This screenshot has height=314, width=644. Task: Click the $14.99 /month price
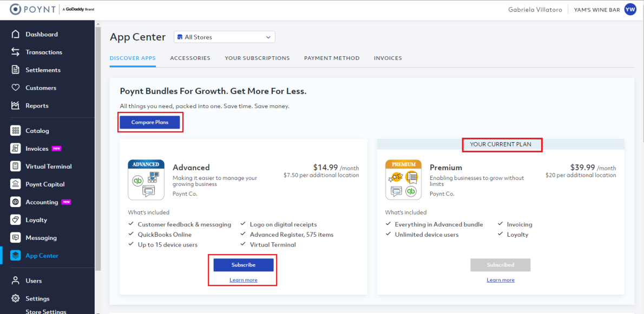point(336,167)
